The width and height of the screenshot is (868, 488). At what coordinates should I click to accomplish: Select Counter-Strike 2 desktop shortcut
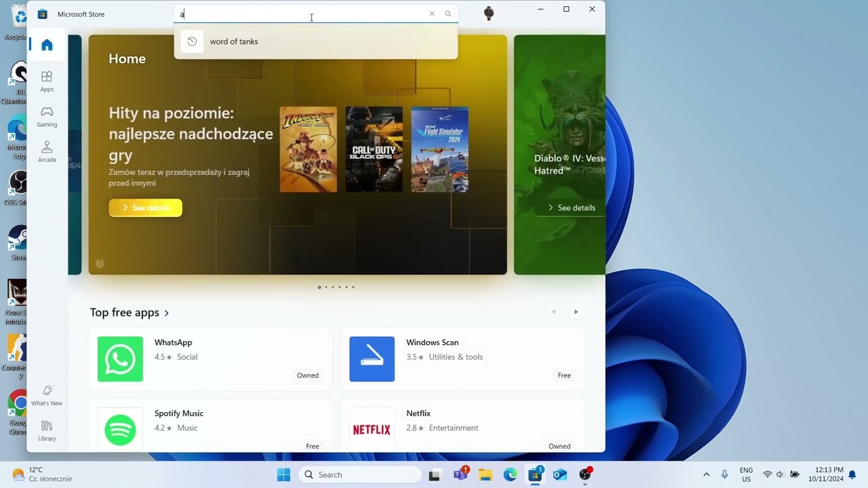[x=17, y=357]
